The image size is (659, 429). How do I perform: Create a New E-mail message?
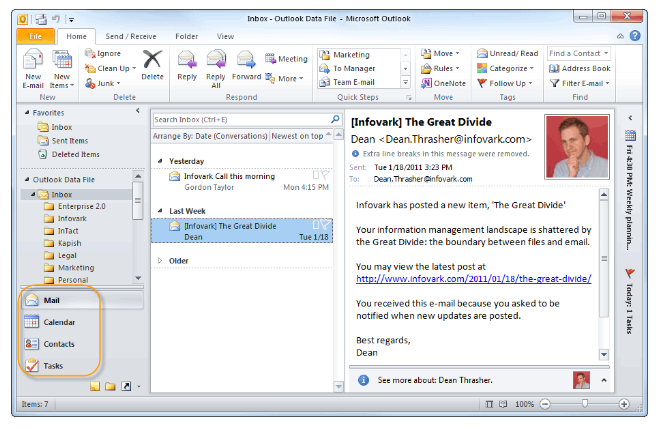click(x=33, y=68)
